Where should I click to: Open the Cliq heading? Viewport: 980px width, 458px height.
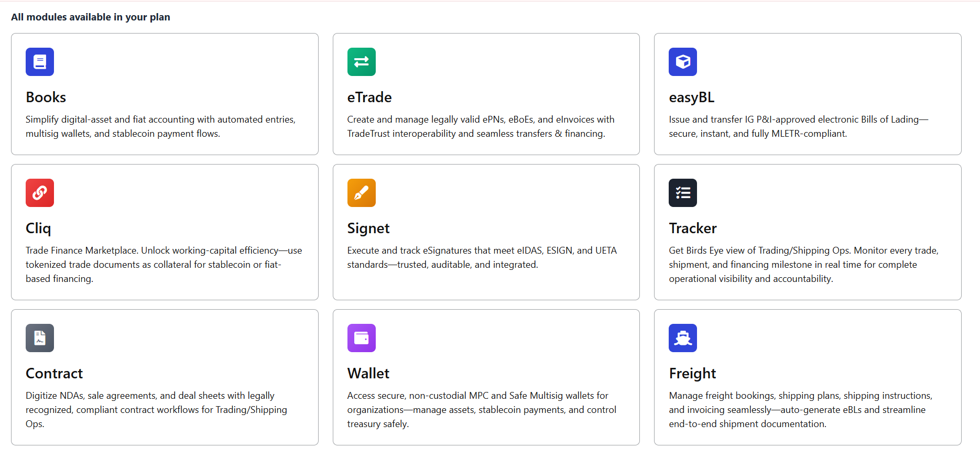(38, 228)
